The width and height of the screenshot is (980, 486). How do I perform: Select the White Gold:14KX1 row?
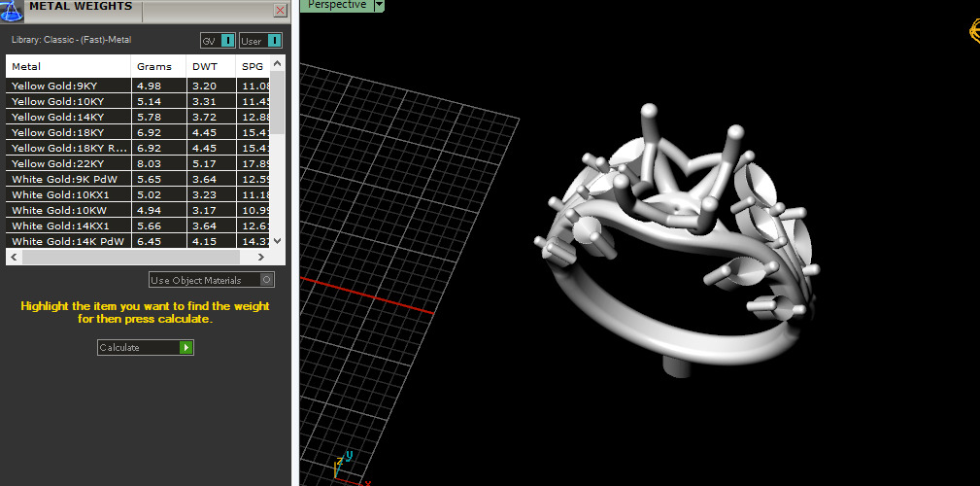138,226
